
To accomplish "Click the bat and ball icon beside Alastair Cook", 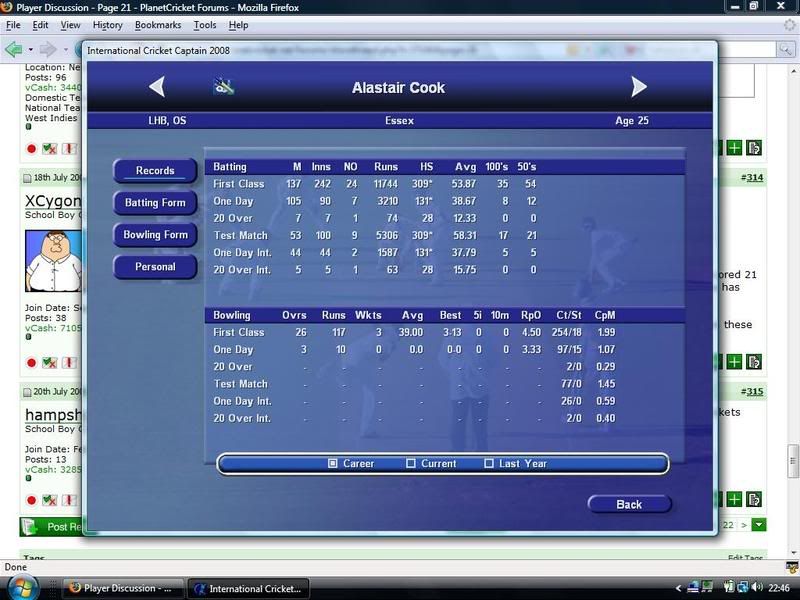I will [x=224, y=87].
